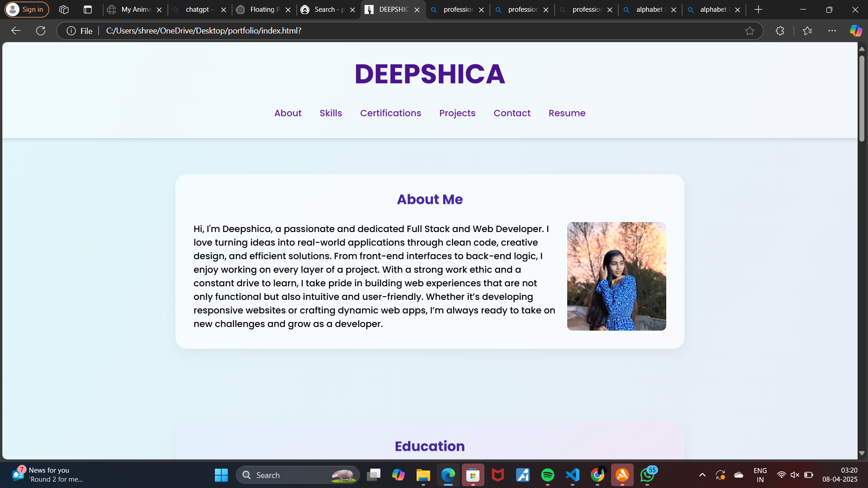Image resolution: width=868 pixels, height=488 pixels.
Task: Open the browser Settings and more menu
Action: (833, 31)
